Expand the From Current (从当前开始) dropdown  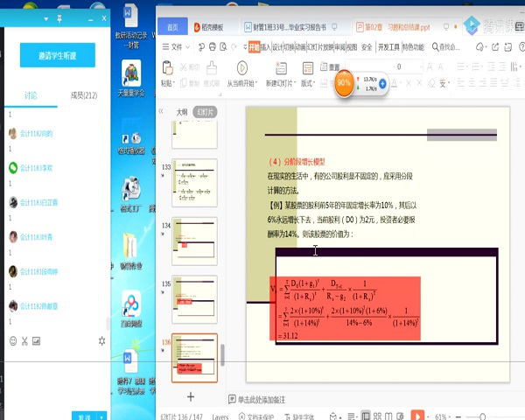(x=256, y=83)
